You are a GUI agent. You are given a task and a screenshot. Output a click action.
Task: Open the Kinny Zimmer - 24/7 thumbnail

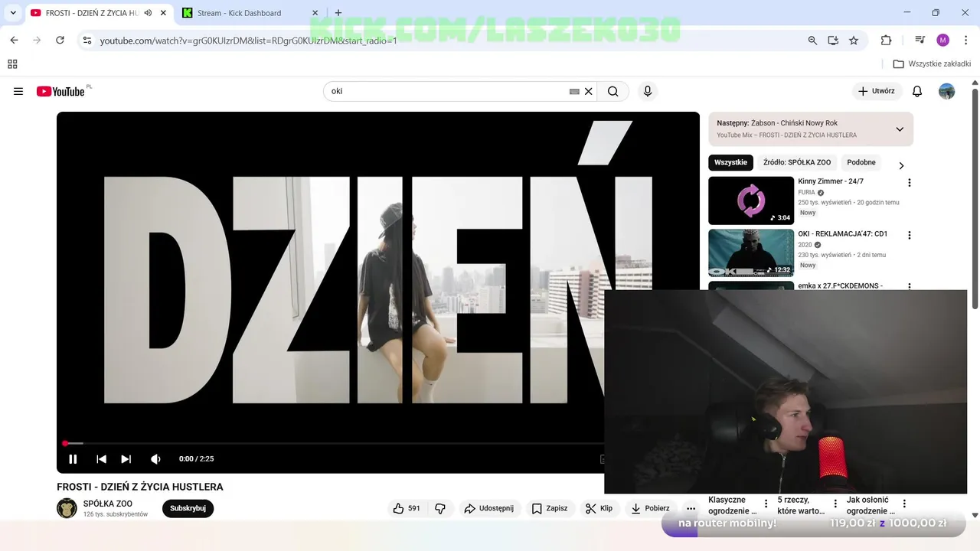(751, 201)
